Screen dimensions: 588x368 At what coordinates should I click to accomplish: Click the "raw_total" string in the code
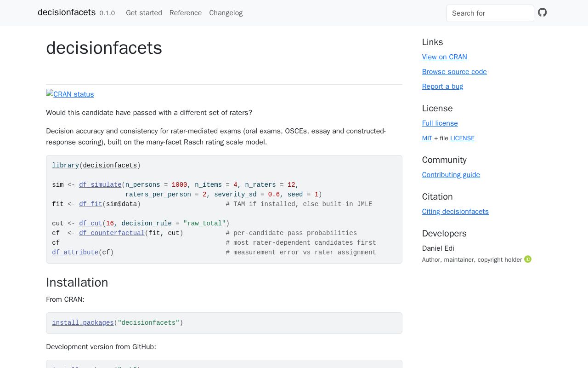click(204, 224)
